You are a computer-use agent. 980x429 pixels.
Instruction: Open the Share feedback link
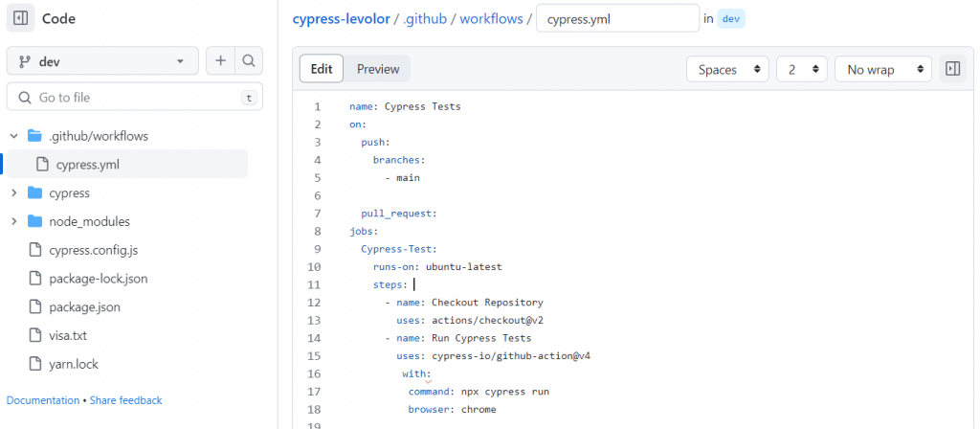(125, 400)
